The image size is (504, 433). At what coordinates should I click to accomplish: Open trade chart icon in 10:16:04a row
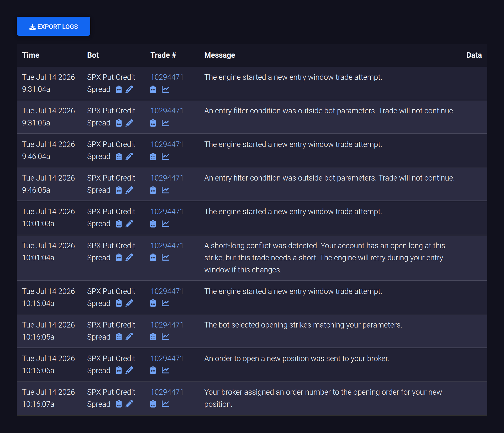point(165,303)
